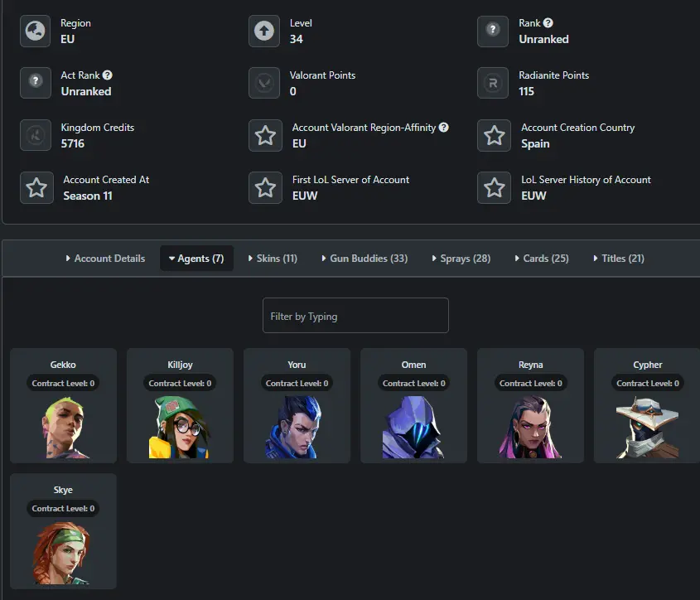Focus the Filter by Typing field
Screen dimensions: 700x600
355,316
